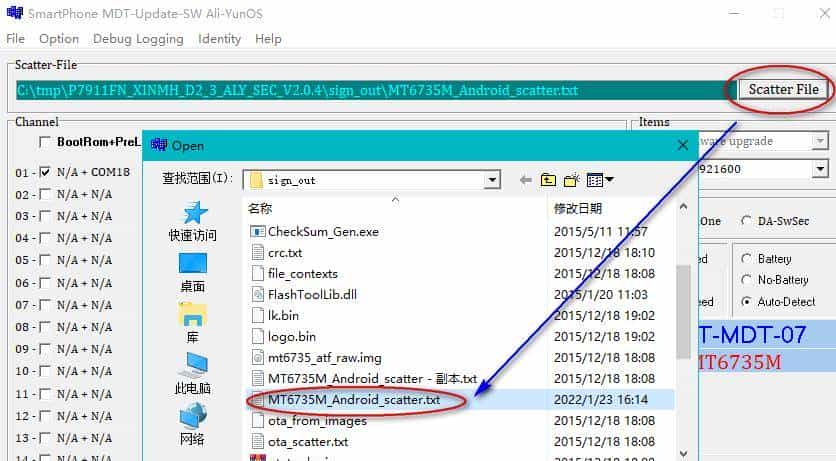Enable channel 05 checkbox
Viewport: 836px width, 461px height.
point(45,260)
